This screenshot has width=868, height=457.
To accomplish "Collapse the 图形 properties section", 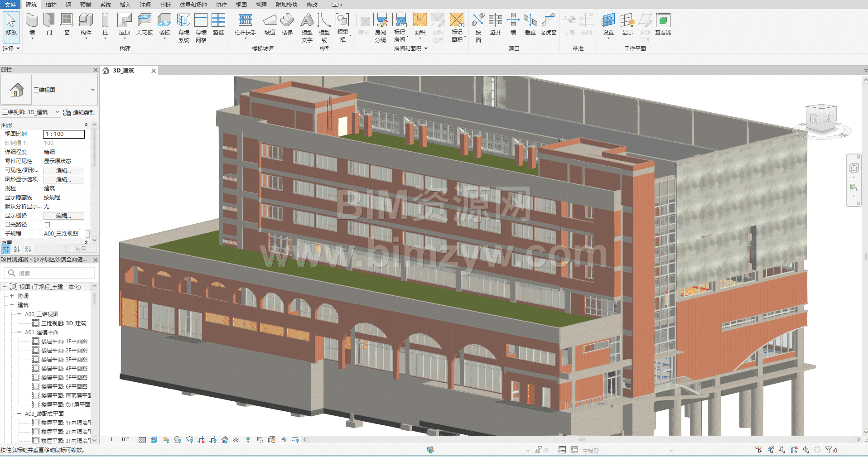I will [x=86, y=125].
